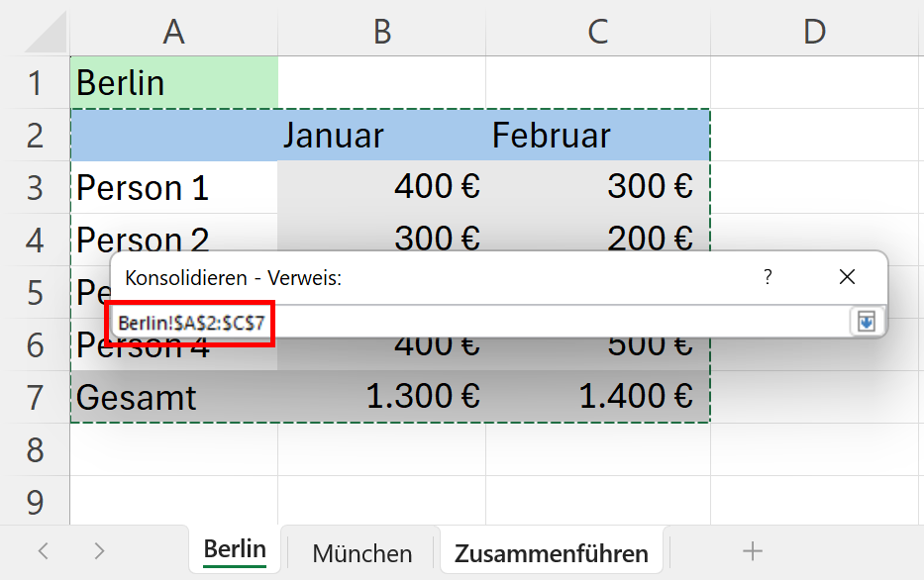Select the Gesamt cell in row 7
The width and height of the screenshot is (924, 581).
174,397
